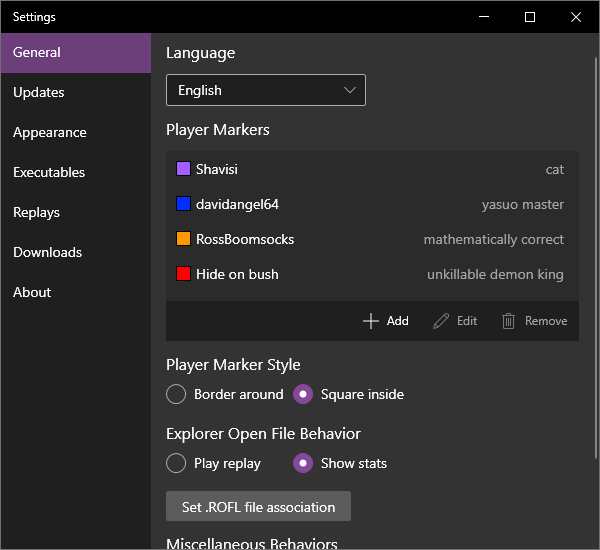
Task: Open the Executables settings tab
Action: [76, 173]
